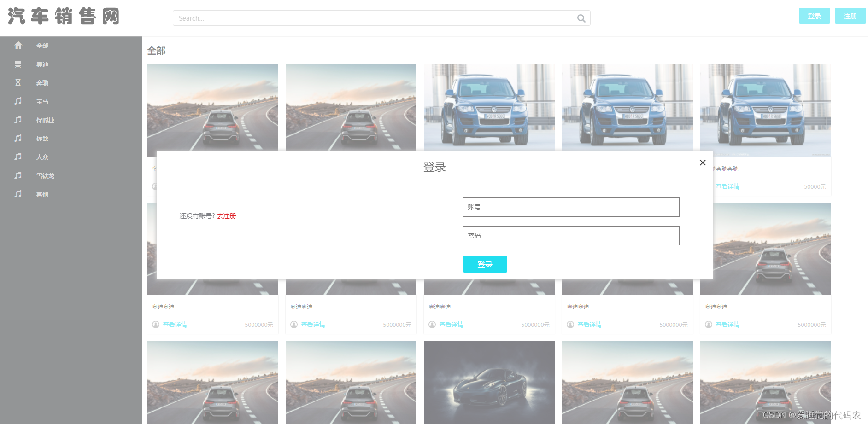Click the 50000元 price text
The image size is (868, 424).
[815, 186]
